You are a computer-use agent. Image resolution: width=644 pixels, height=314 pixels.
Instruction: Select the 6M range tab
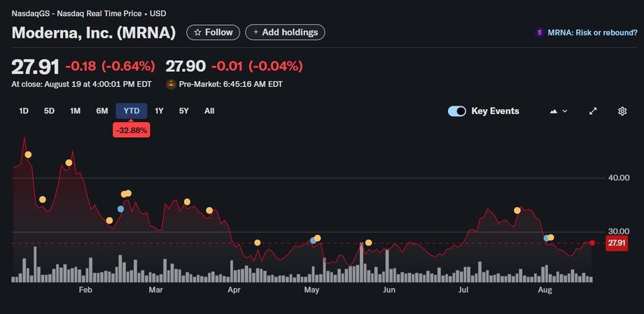tap(102, 110)
